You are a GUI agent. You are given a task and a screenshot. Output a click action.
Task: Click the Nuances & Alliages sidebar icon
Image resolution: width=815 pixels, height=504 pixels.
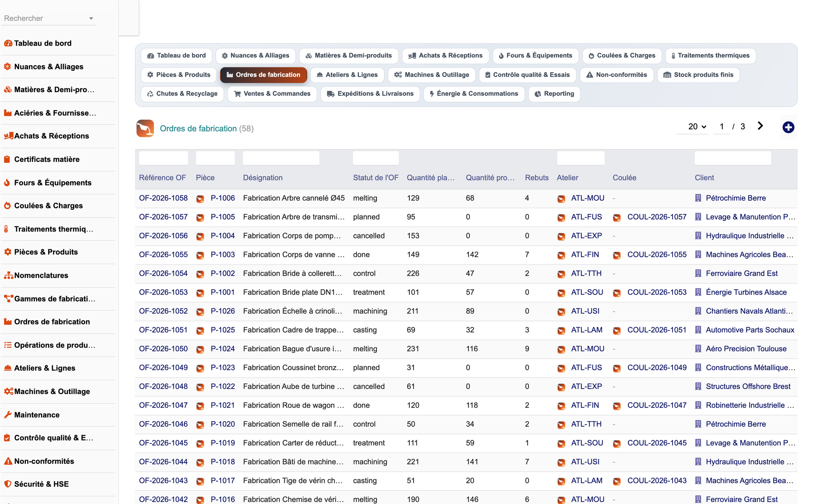pos(8,67)
